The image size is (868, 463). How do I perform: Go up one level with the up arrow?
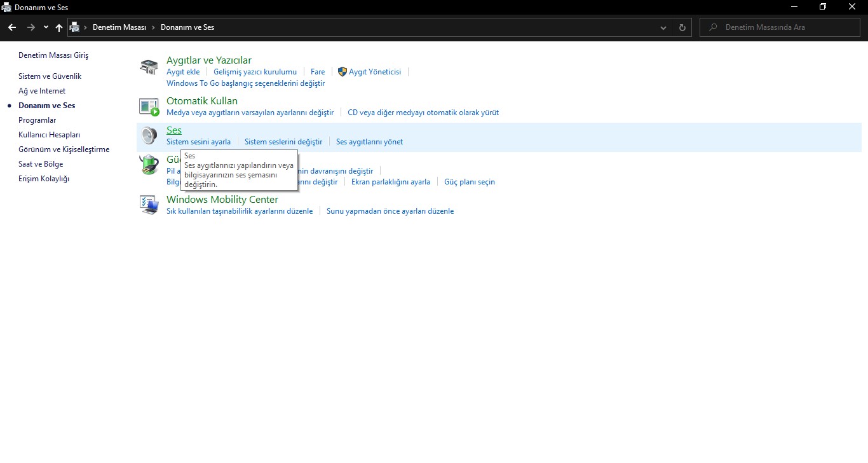(59, 27)
